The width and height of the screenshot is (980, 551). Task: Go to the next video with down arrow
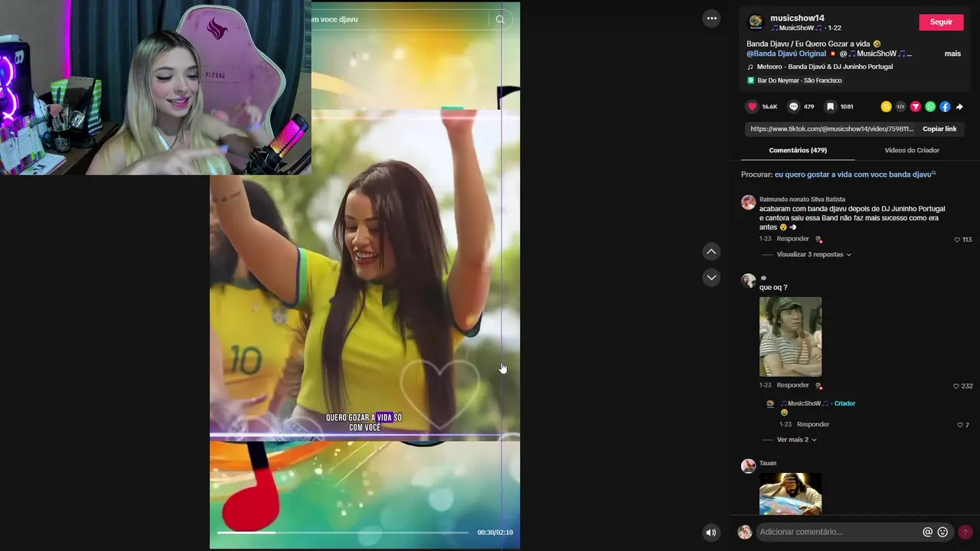pos(711,277)
